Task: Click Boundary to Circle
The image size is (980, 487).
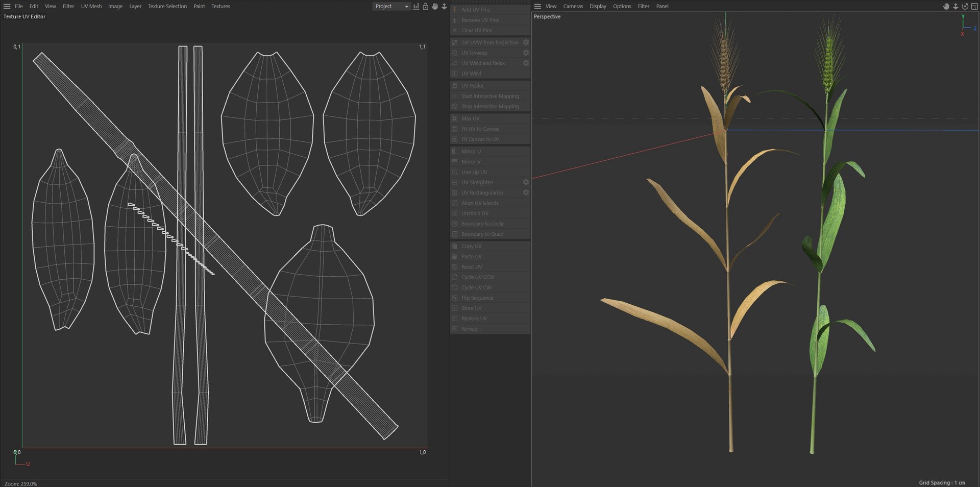Action: point(490,224)
